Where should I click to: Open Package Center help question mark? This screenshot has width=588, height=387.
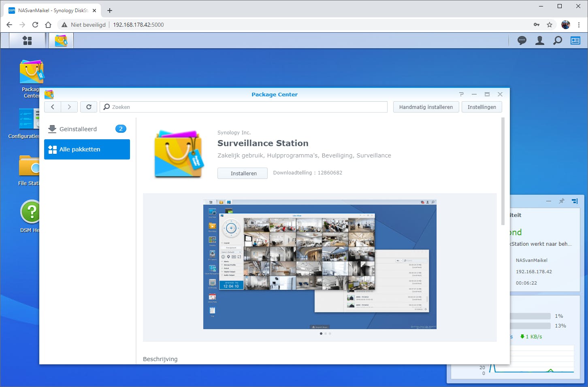point(461,94)
